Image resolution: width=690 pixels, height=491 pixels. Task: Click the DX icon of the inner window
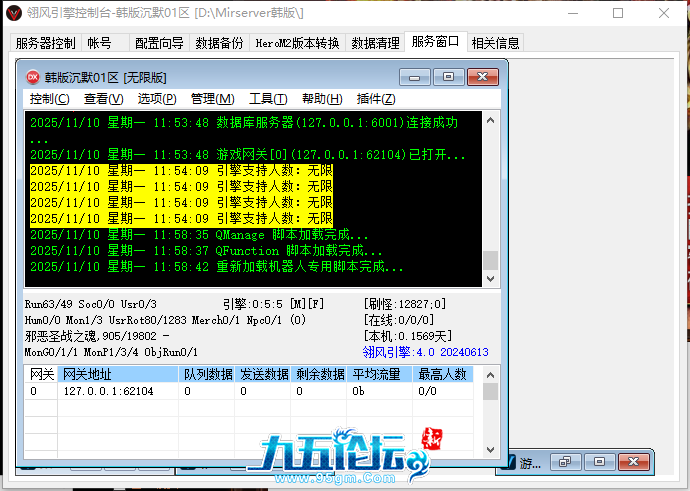coord(32,77)
